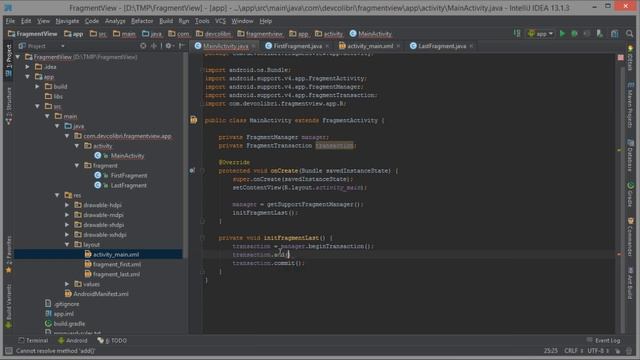Click the make project icon

tap(517, 33)
